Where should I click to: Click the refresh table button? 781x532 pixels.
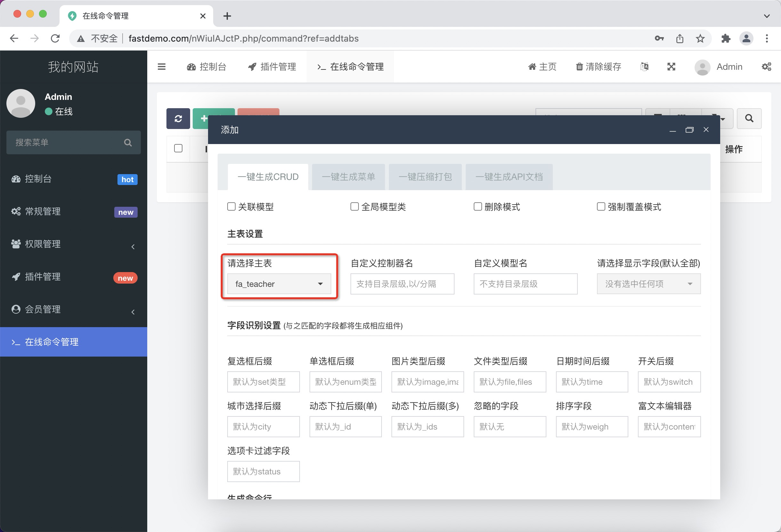pos(178,118)
